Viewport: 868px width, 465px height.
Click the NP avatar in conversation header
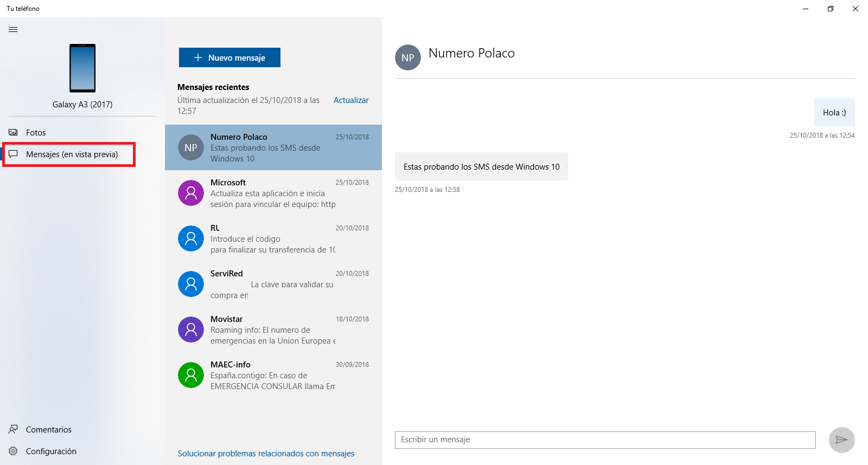(x=408, y=57)
